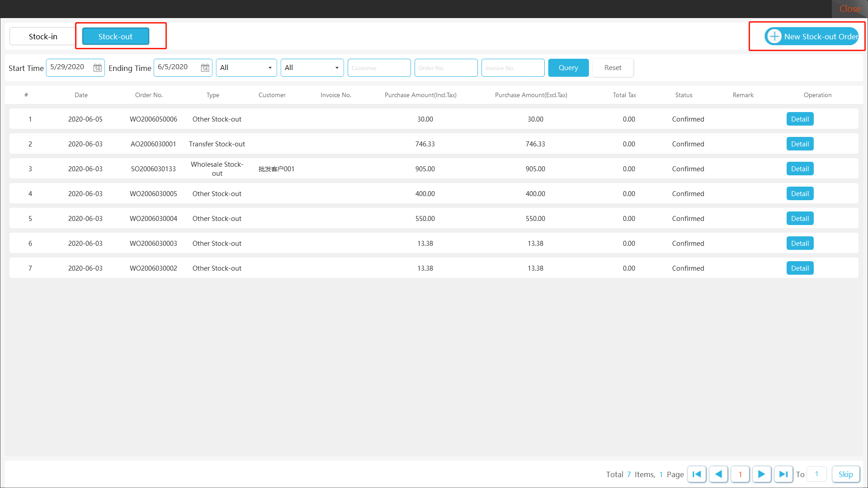Expand the first All dropdown filter
Screen dimensions: 868x488
246,68
